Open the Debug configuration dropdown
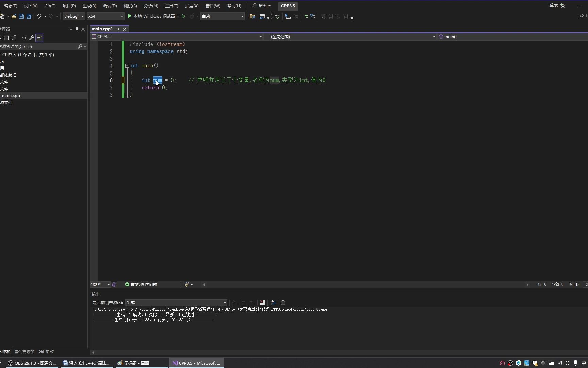 (74, 16)
